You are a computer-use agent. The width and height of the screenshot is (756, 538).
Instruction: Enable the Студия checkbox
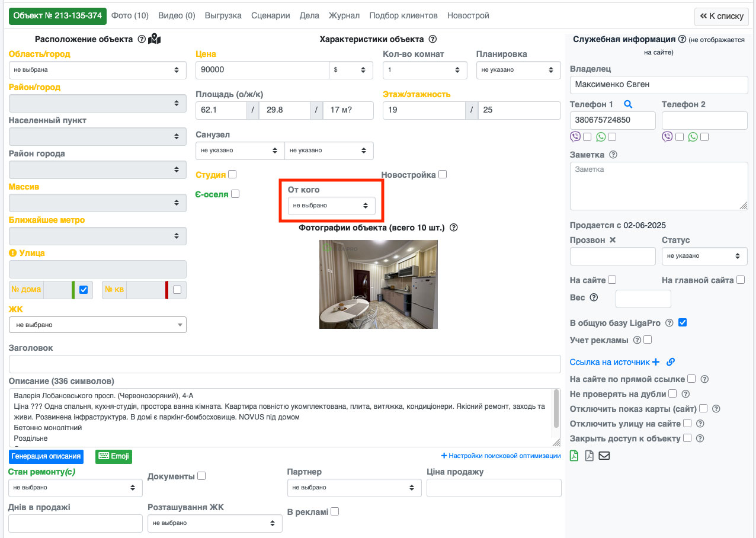(232, 174)
